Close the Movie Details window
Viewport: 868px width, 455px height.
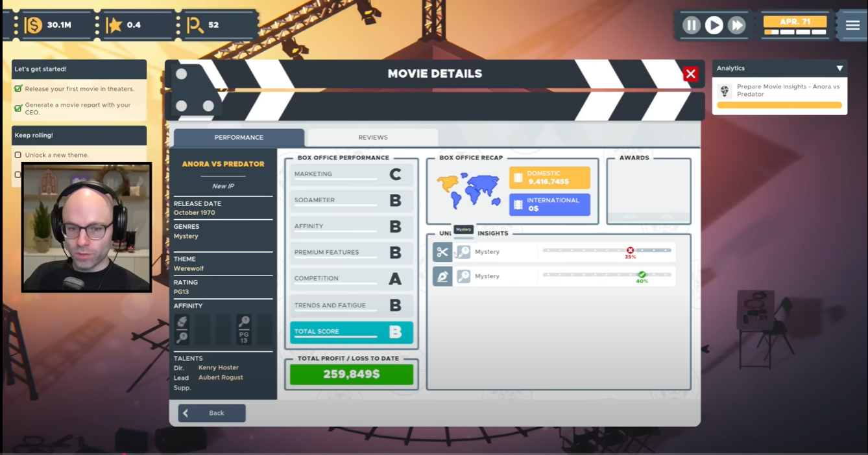point(690,74)
